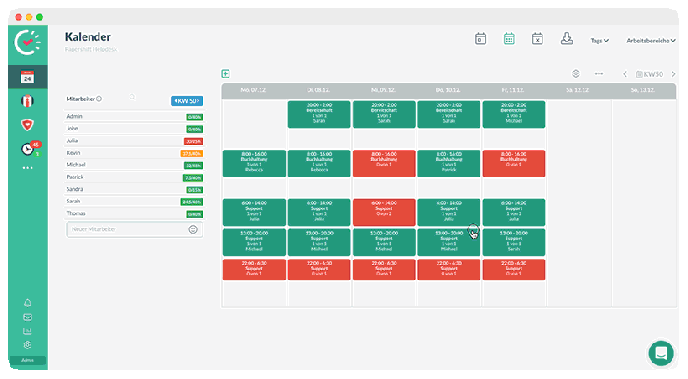The width and height of the screenshot is (688, 379).
Task: Open Monday's red Support 22:00-6:30 shift
Action: click(254, 269)
